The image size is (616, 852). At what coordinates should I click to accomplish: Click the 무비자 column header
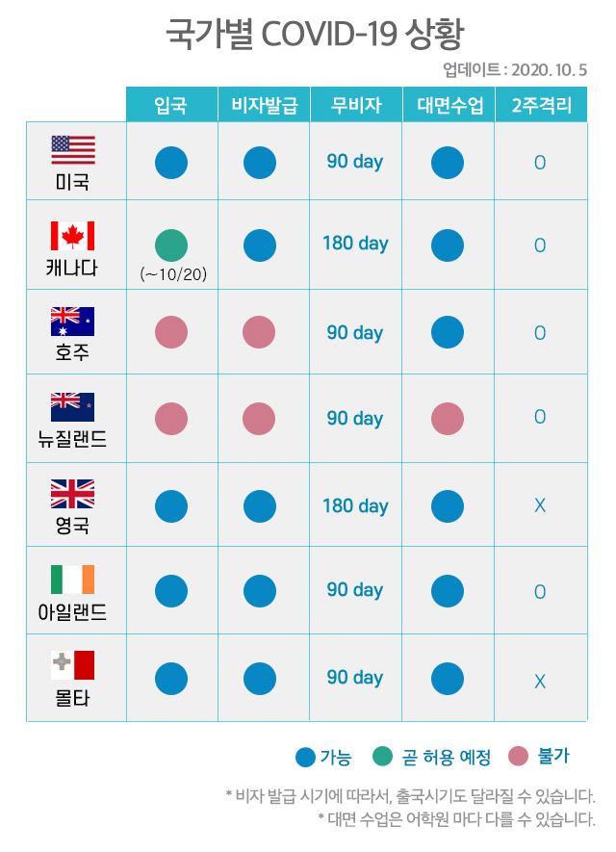pos(356,104)
